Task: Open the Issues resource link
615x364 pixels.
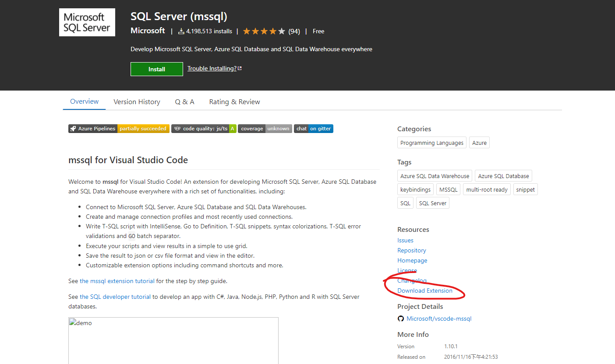Action: (x=405, y=240)
